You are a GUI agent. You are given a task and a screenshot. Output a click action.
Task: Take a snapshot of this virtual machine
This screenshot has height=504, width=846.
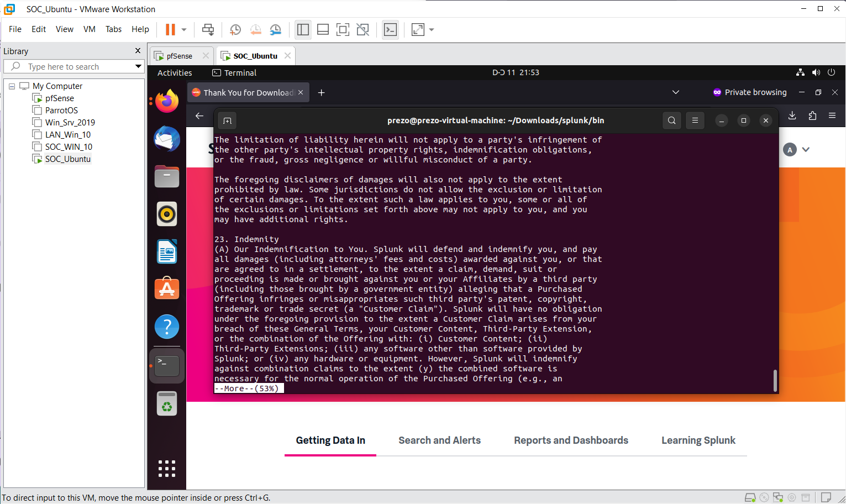[x=235, y=30]
